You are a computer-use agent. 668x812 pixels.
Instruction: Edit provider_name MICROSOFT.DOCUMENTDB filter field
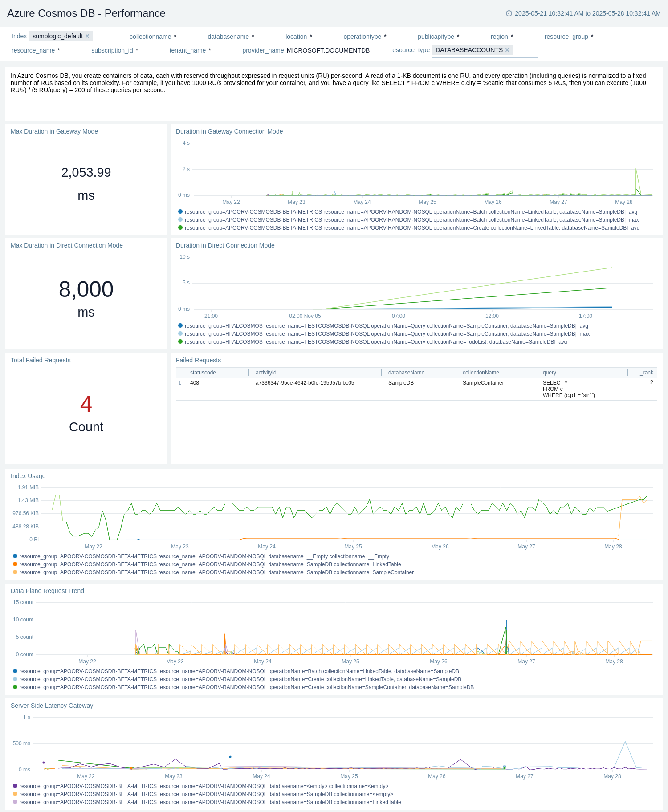tap(332, 50)
